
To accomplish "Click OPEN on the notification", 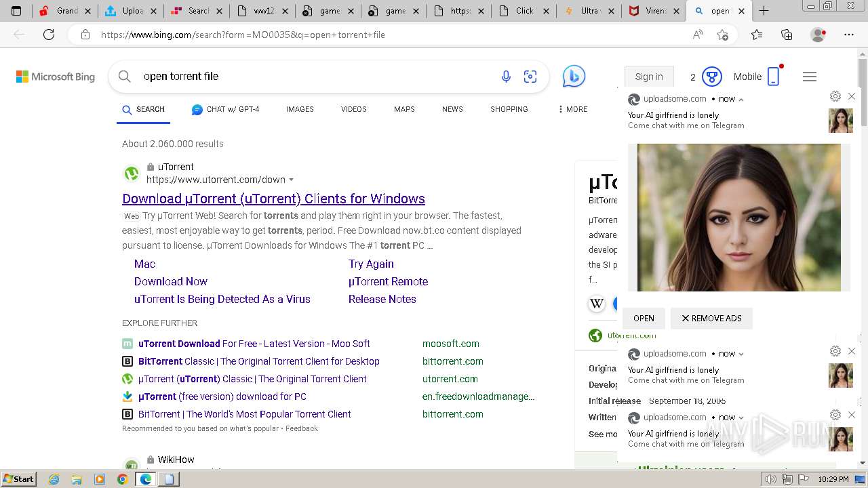I will coord(644,318).
